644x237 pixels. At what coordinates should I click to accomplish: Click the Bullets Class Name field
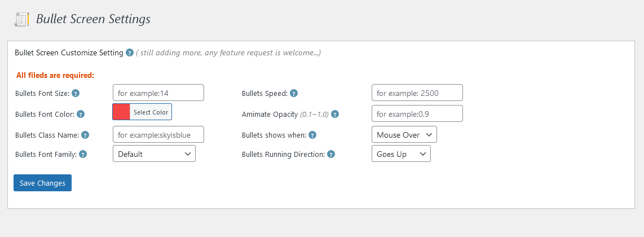[x=158, y=134]
